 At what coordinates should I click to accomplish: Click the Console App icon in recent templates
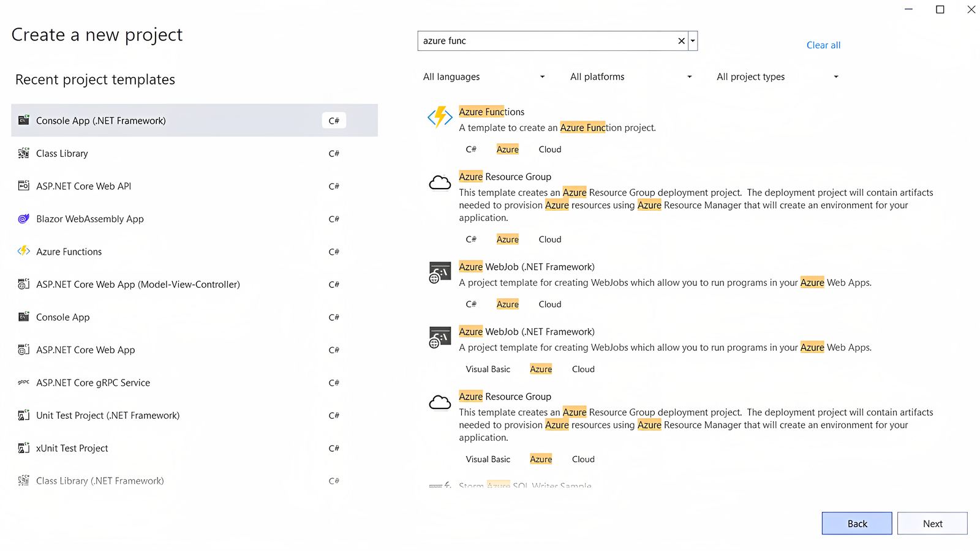[24, 317]
